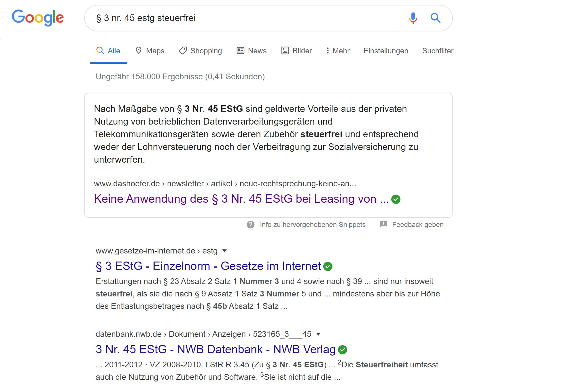Click Feedback geben link
This screenshot has width=588, height=389.
click(x=418, y=225)
